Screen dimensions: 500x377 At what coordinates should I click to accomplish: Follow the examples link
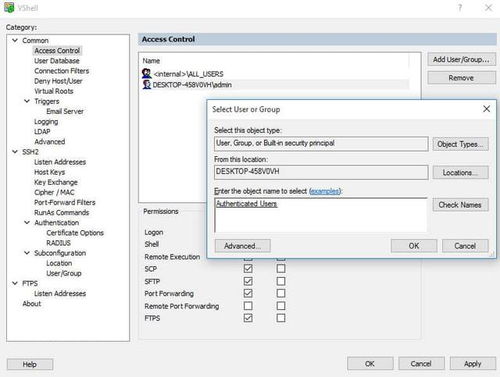[x=325, y=191]
